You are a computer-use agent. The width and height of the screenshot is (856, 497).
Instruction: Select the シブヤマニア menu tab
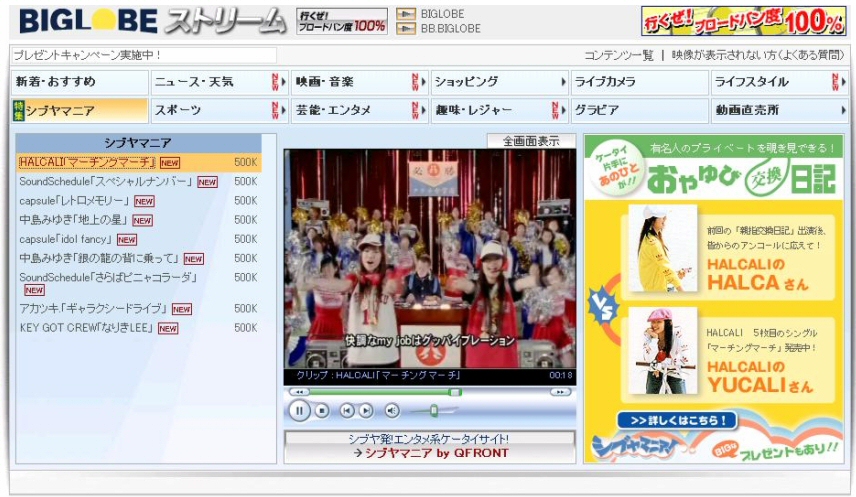[80, 110]
